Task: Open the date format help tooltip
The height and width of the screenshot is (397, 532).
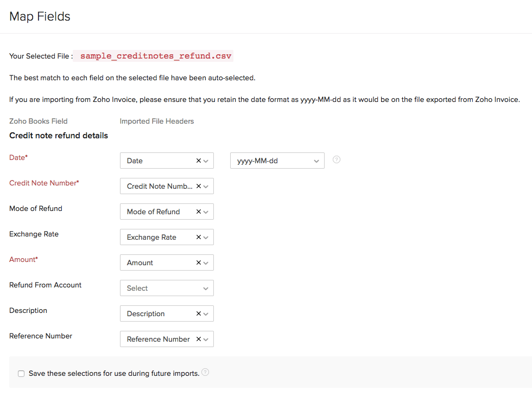Action: [x=337, y=159]
